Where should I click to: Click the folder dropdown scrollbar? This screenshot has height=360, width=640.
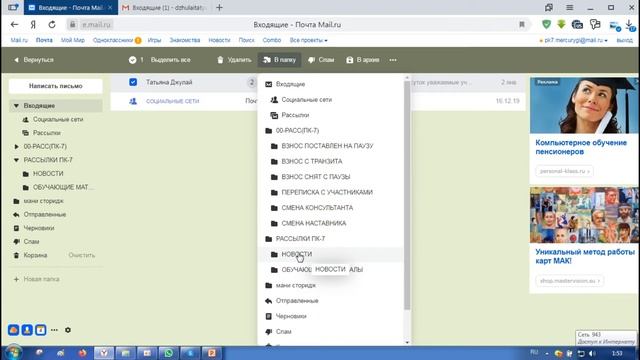pos(407,195)
